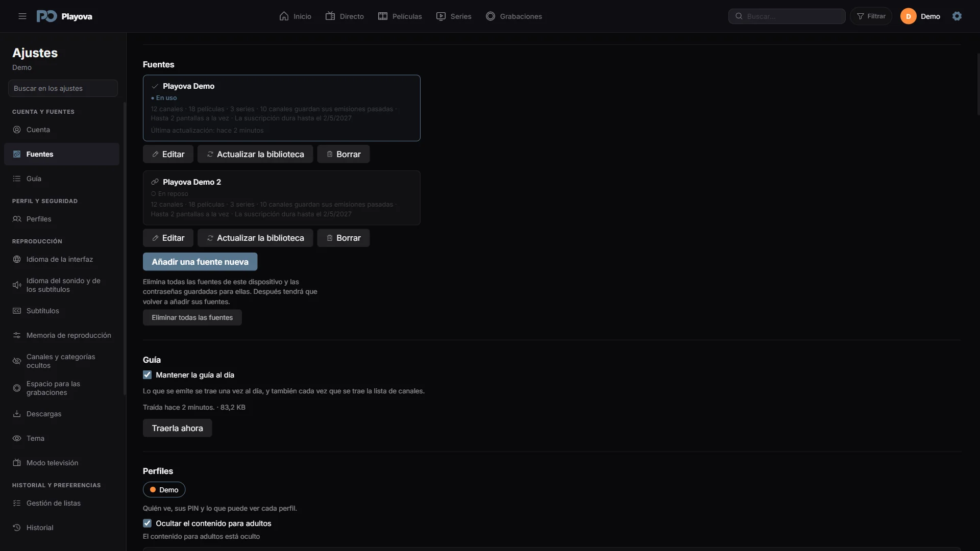Open the hamburger menu icon
Screen dimensions: 980x551
pos(22,16)
